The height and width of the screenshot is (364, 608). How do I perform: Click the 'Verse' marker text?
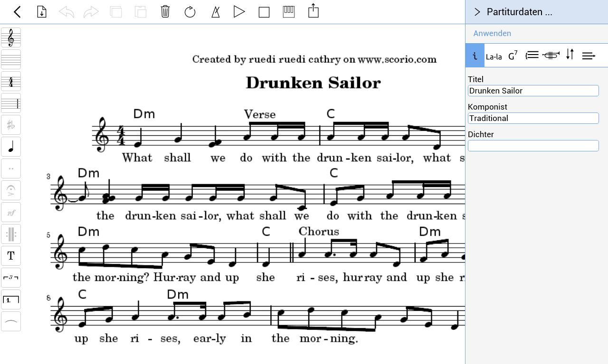click(260, 114)
